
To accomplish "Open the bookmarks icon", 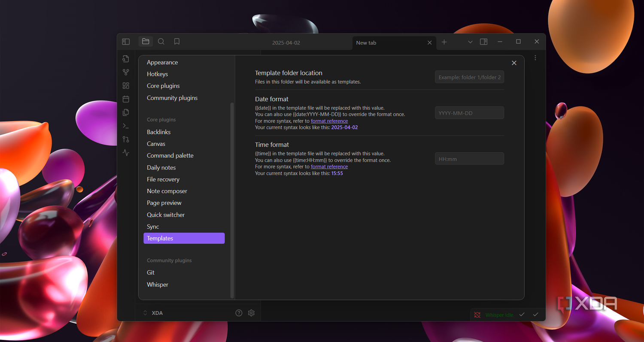I will pyautogui.click(x=177, y=42).
